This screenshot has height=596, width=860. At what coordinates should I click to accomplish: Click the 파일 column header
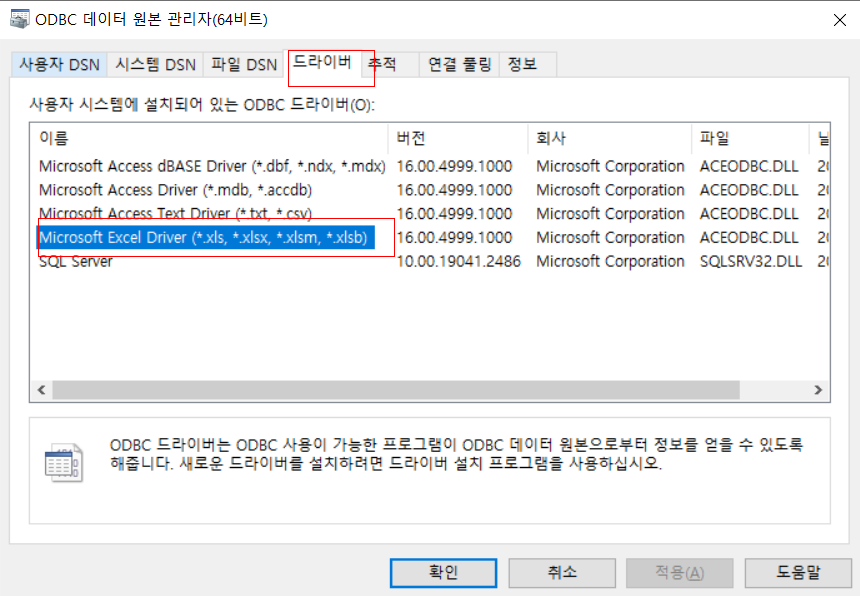coord(750,138)
